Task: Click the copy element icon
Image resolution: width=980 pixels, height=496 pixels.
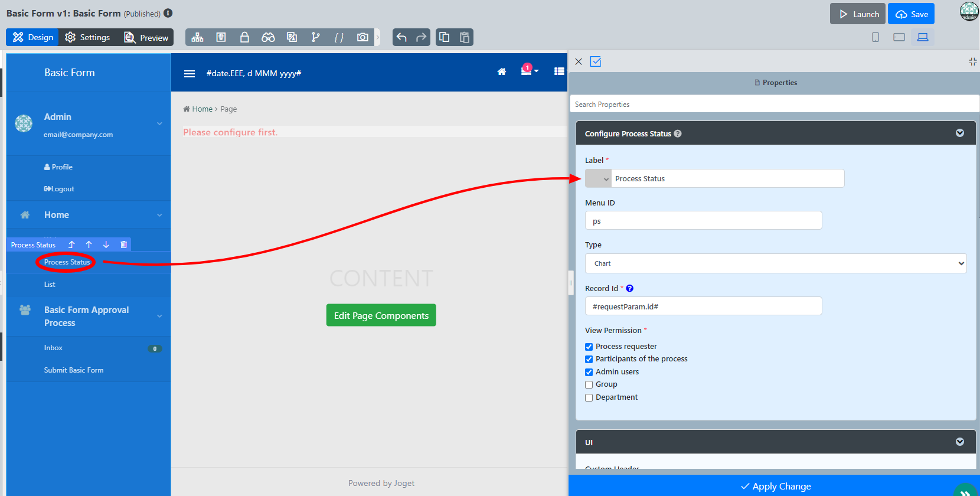Action: pyautogui.click(x=445, y=37)
